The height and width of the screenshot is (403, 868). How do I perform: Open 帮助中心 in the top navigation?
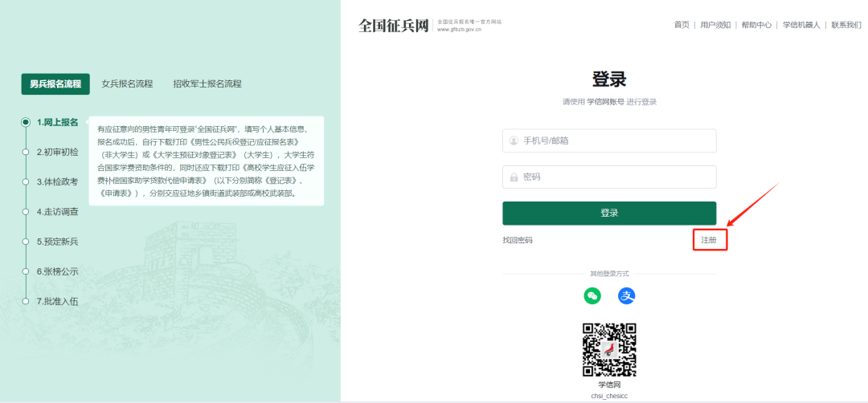point(756,25)
